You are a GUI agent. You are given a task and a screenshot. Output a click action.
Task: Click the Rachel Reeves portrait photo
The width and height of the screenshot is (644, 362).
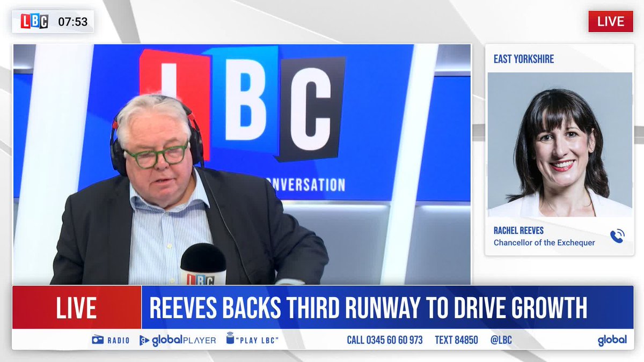(560, 145)
